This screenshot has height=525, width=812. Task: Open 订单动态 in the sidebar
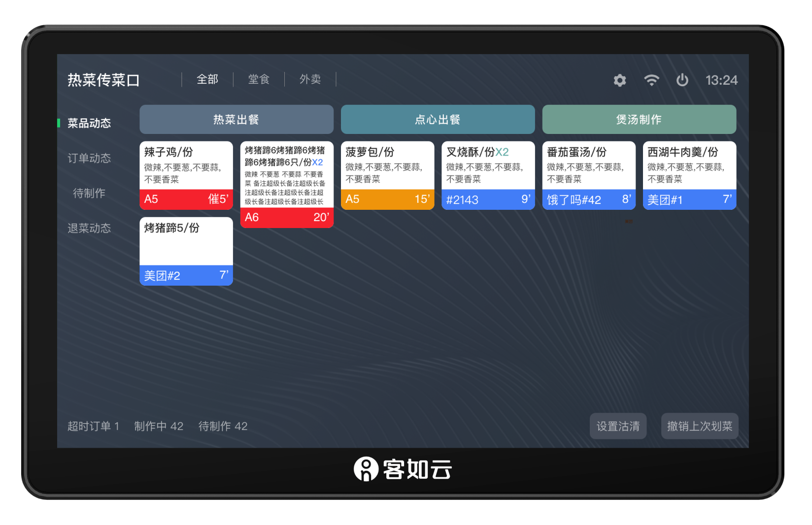(x=89, y=158)
